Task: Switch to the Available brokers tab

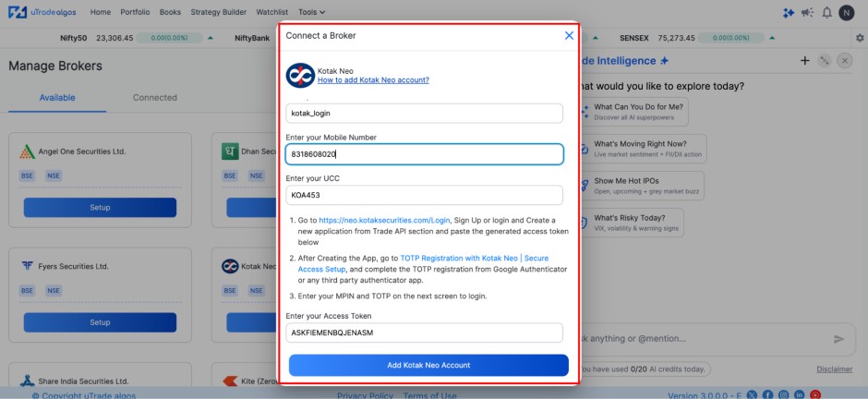Action: coord(57,98)
